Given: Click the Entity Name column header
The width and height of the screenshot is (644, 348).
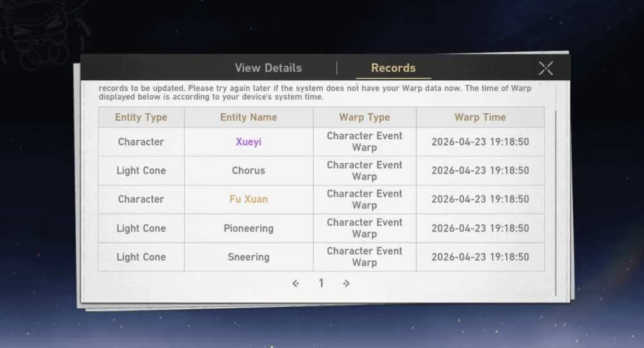Looking at the screenshot, I should pos(249,117).
